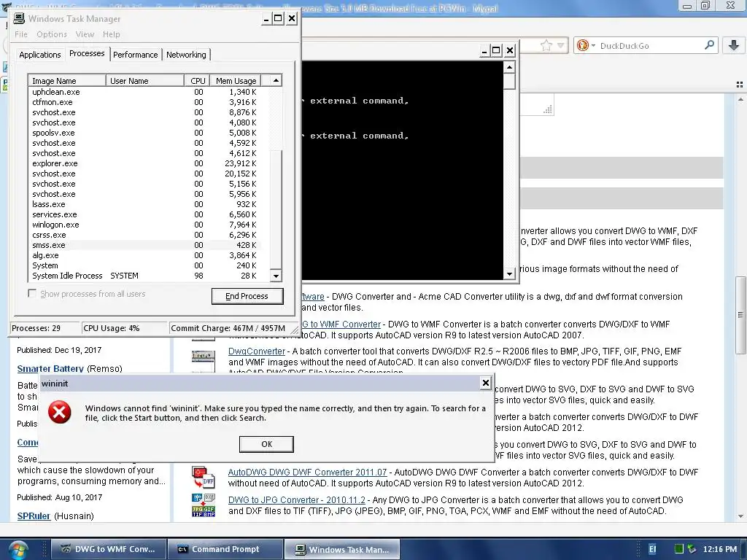
Task: Click sort arrow in process list header
Action: click(276, 80)
